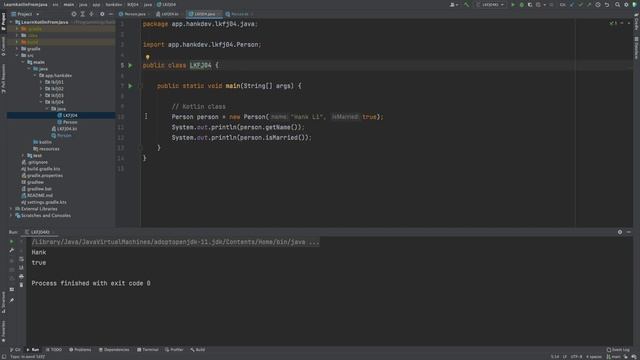
Task: Open Project panel options gear
Action: [x=102, y=14]
